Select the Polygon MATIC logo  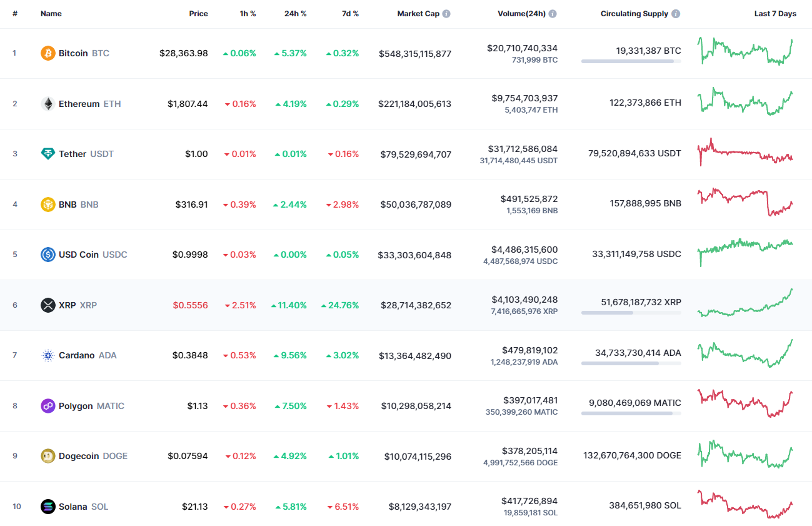[47, 406]
